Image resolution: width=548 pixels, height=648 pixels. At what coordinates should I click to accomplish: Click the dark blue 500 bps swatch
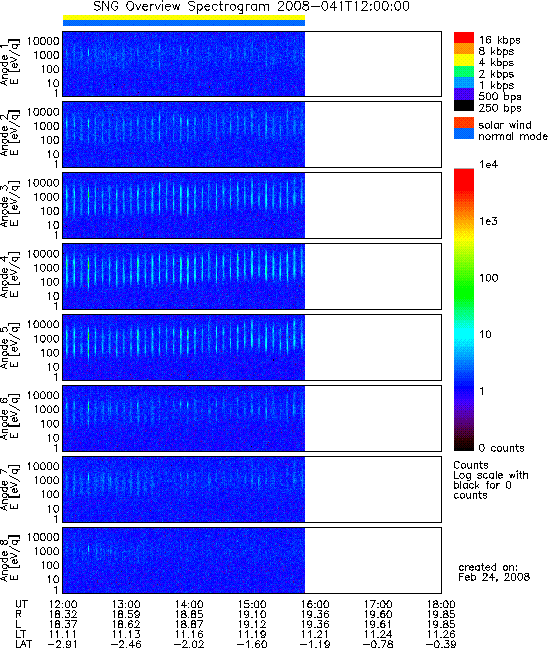point(464,94)
